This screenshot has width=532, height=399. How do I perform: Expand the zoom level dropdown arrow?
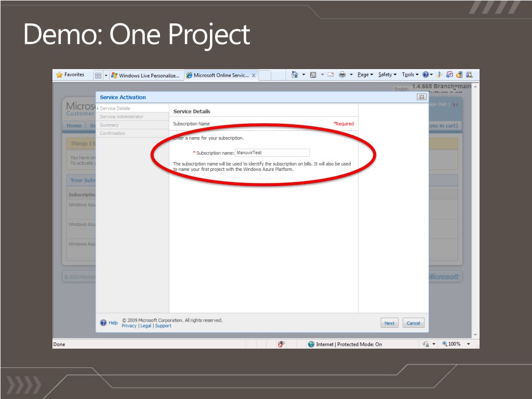point(469,344)
